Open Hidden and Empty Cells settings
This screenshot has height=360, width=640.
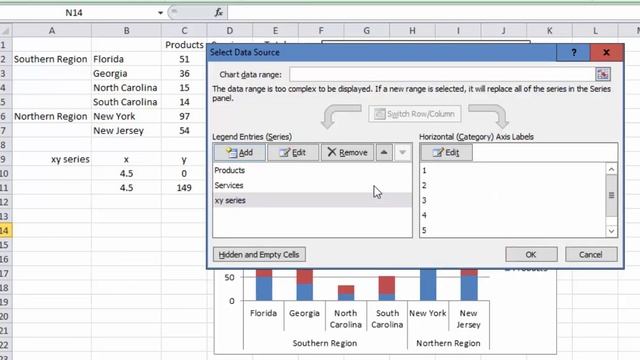click(x=259, y=254)
